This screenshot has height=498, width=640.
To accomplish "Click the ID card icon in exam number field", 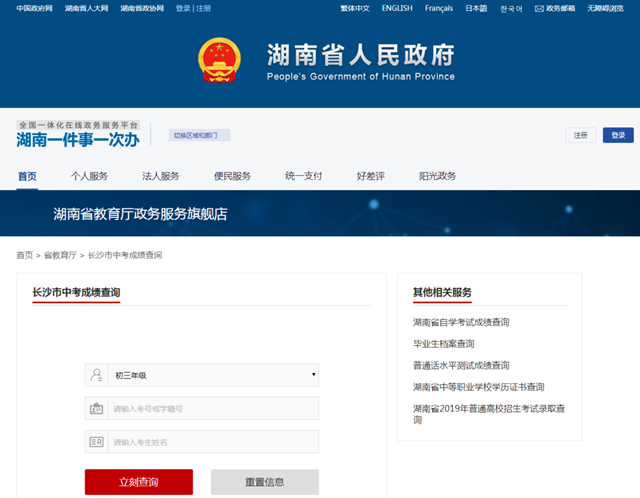I will click(97, 409).
